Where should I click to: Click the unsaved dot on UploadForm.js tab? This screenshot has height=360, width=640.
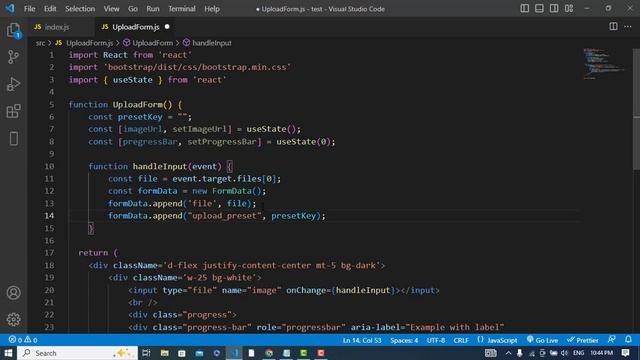tap(167, 27)
